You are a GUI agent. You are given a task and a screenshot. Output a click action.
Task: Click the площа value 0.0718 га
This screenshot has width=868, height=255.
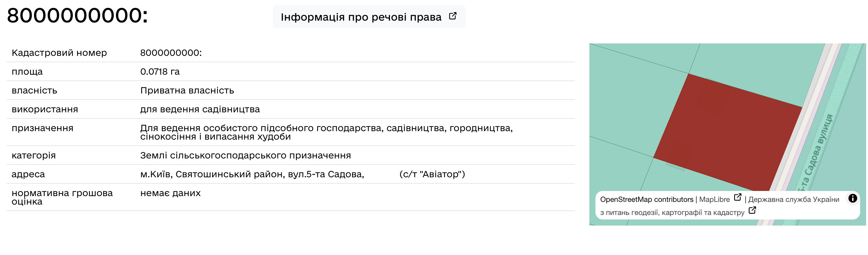(x=160, y=72)
